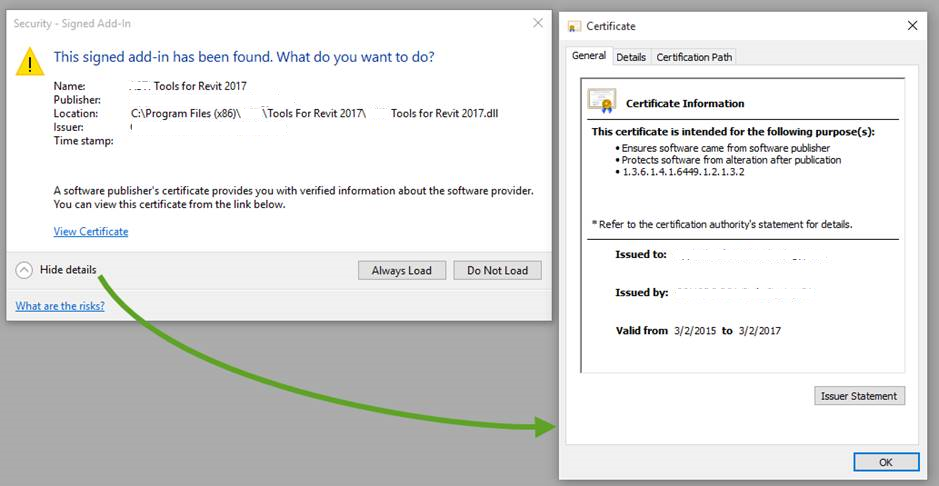Click the certificate ribbon icon beside Certificate Information
The width and height of the screenshot is (939, 486).
click(x=602, y=101)
